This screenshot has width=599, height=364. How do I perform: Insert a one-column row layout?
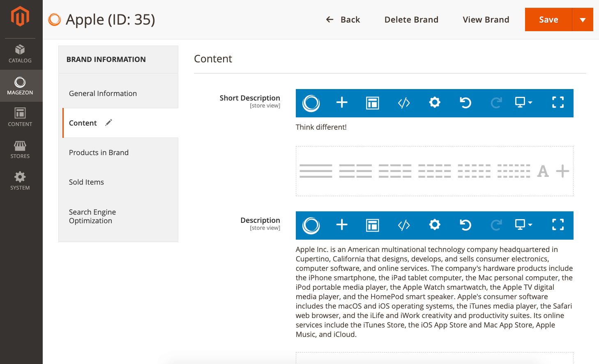pyautogui.click(x=316, y=171)
